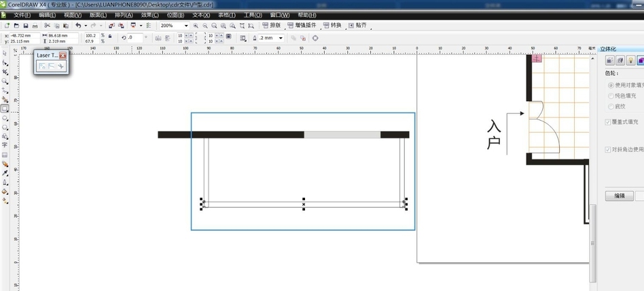Toggle the 覆盖式填充 checkbox
The width and height of the screenshot is (644, 291).
pyautogui.click(x=608, y=122)
